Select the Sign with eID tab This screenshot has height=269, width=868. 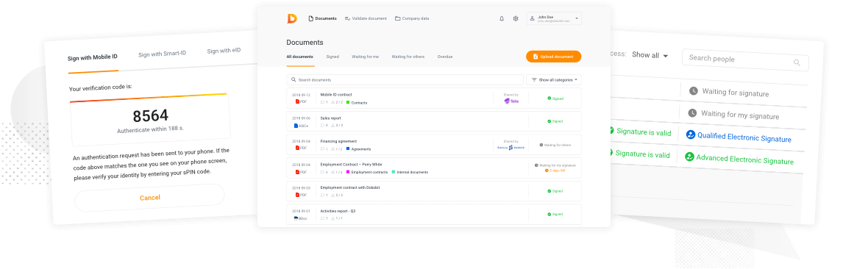224,51
